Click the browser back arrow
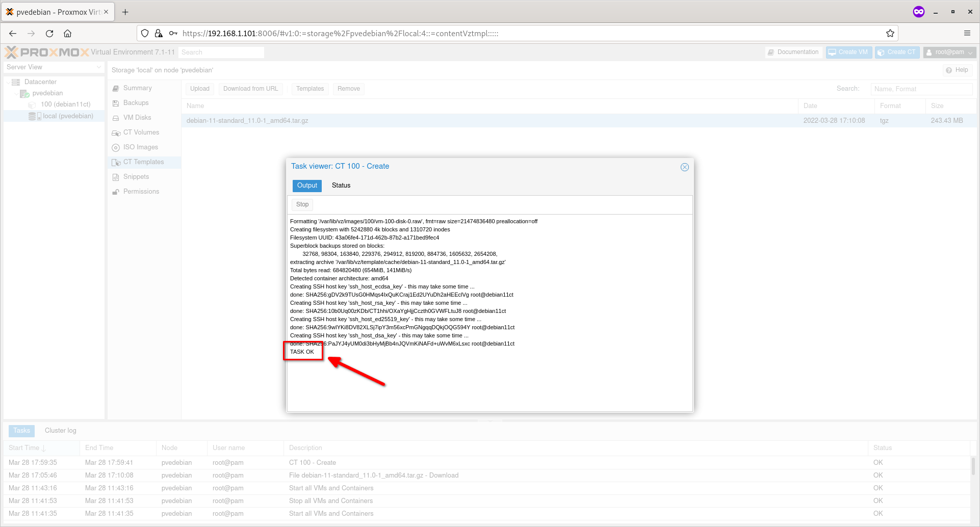 tap(13, 34)
